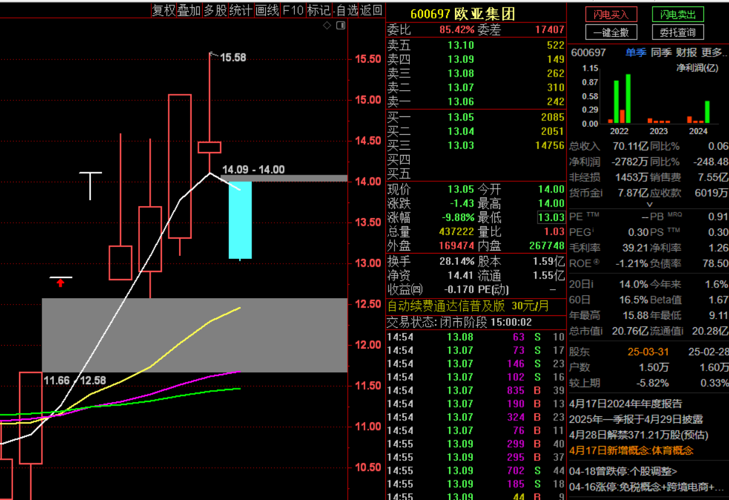This screenshot has height=500, width=729.
Task: Click the 2024 bar group in profit chart
Action: click(x=698, y=112)
